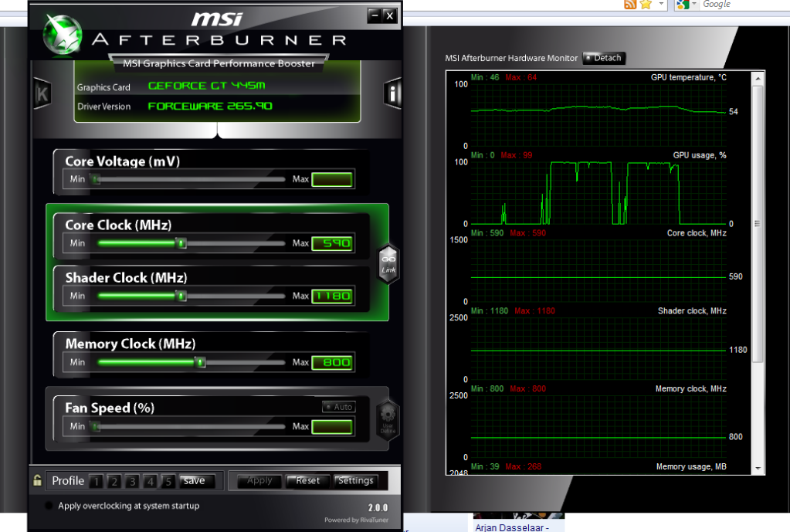Click the browser bookmark star icon
The height and width of the screenshot is (532, 790).
[646, 5]
